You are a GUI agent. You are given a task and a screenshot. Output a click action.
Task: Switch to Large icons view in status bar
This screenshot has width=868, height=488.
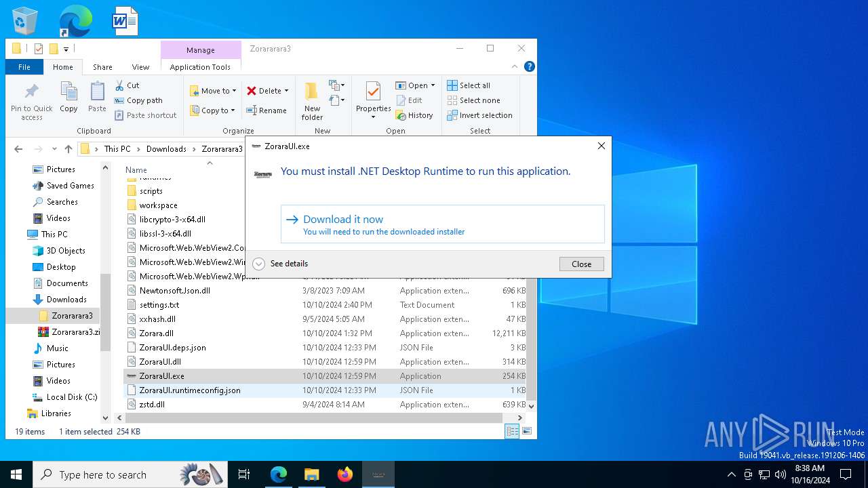point(527,431)
